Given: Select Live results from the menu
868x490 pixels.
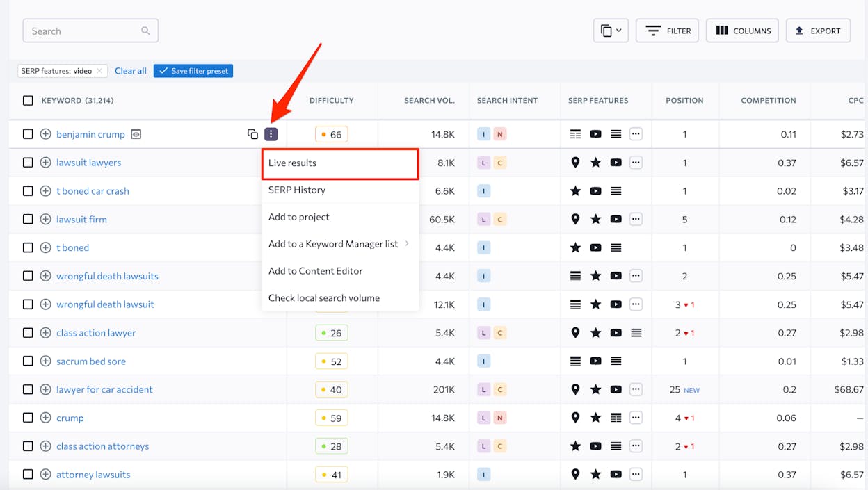Looking at the screenshot, I should click(340, 163).
